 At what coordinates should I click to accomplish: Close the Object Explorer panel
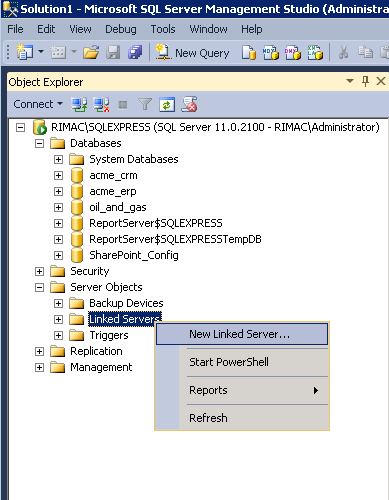381,81
